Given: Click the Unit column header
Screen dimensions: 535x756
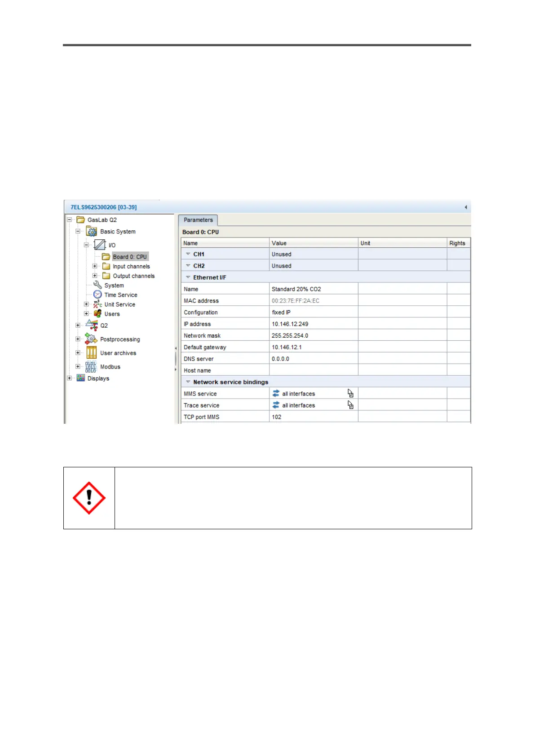Looking at the screenshot, I should click(402, 243).
